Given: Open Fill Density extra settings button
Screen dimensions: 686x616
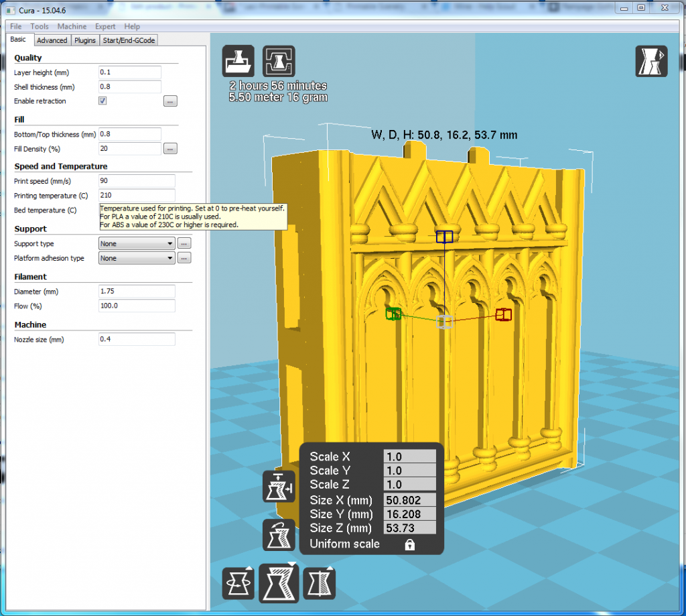Looking at the screenshot, I should 170,149.
